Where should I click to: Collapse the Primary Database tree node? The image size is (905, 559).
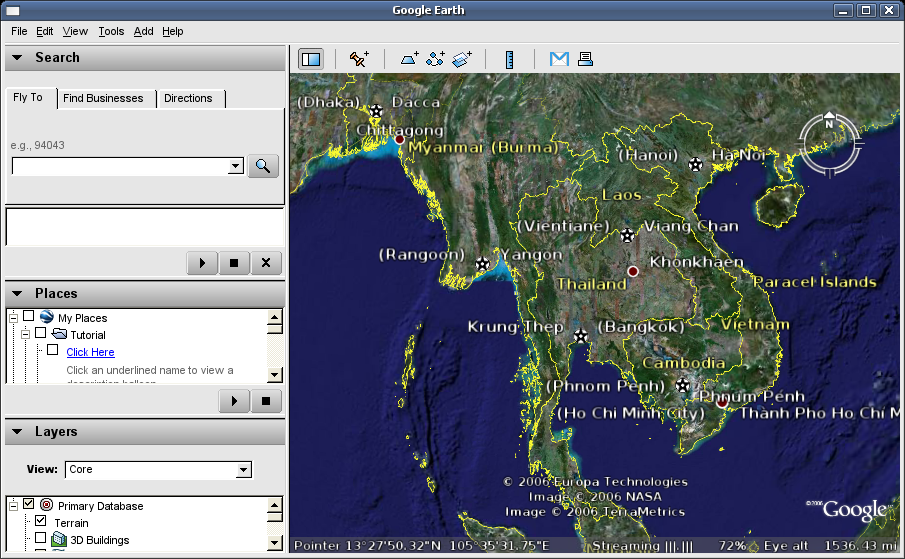(13, 506)
